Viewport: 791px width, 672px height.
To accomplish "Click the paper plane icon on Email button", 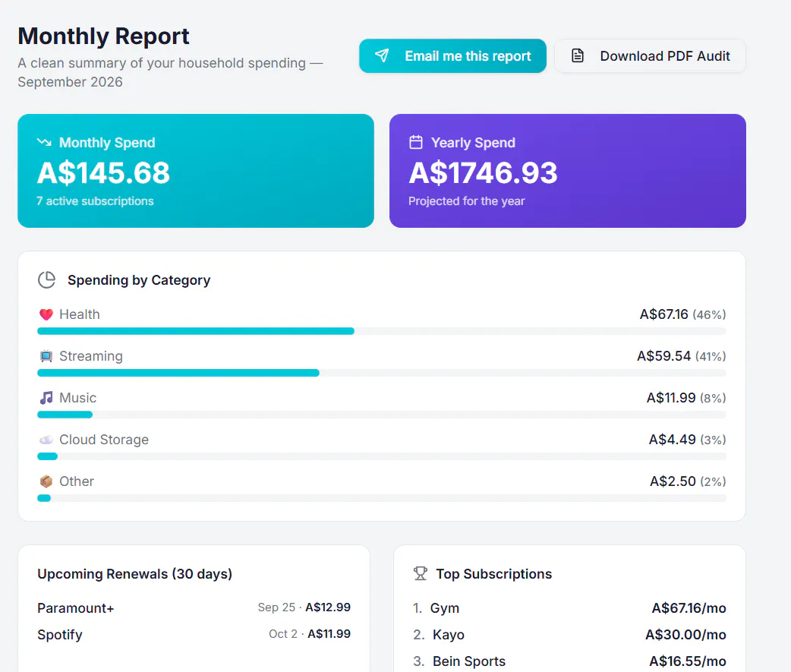I will tap(382, 55).
